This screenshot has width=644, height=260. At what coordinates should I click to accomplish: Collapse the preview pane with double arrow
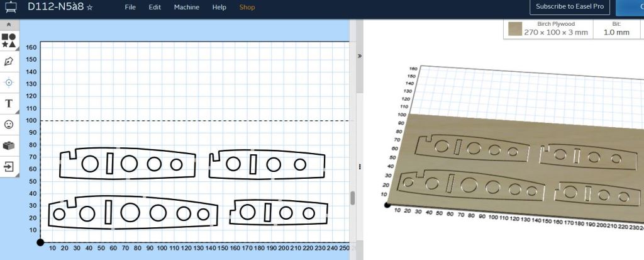[x=360, y=55]
